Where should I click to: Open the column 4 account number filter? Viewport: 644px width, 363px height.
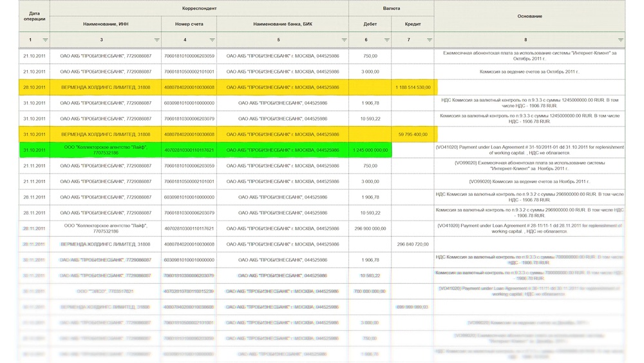click(212, 40)
